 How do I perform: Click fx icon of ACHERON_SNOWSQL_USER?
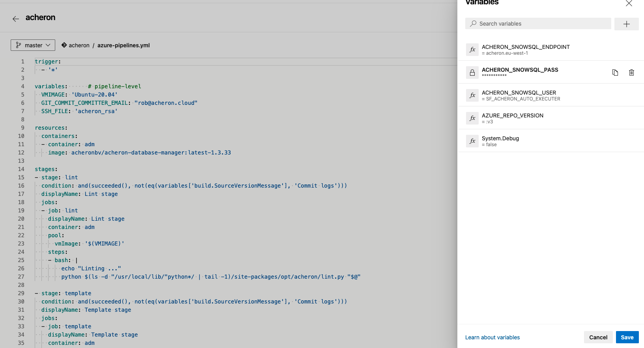472,95
